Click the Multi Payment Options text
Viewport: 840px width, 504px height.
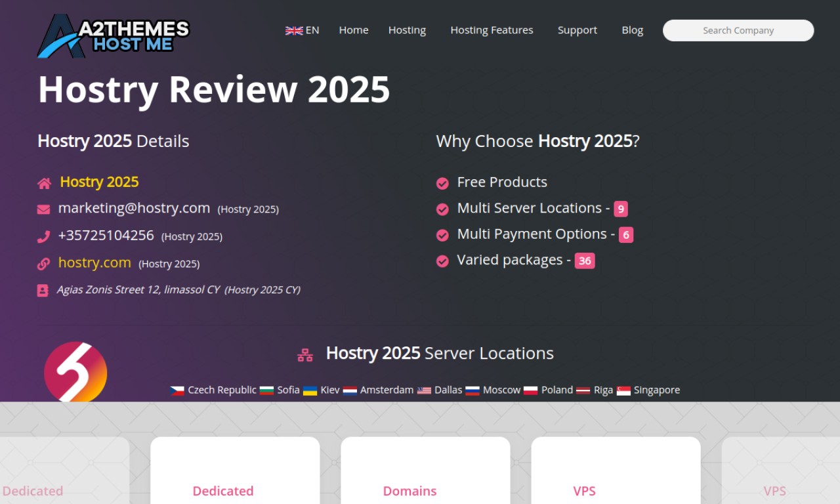(532, 234)
